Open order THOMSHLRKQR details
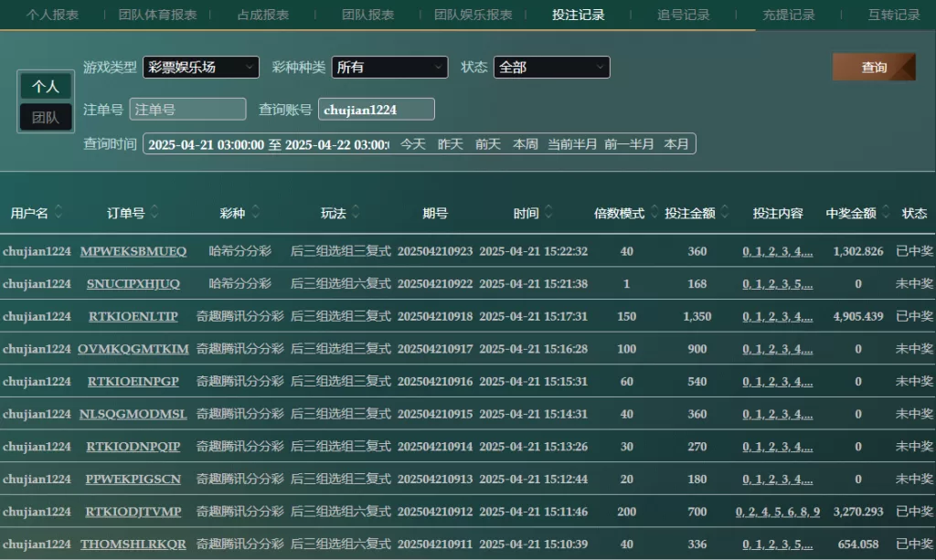936x560 pixels. pyautogui.click(x=133, y=544)
